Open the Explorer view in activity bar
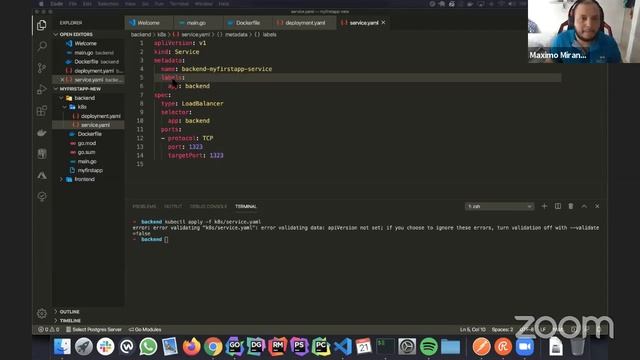The height and width of the screenshot is (360, 640). pyautogui.click(x=42, y=25)
